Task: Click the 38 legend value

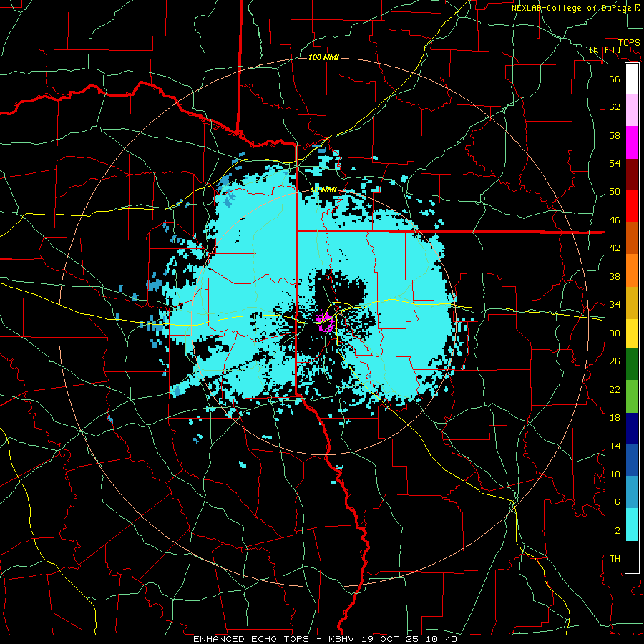Action: click(615, 276)
